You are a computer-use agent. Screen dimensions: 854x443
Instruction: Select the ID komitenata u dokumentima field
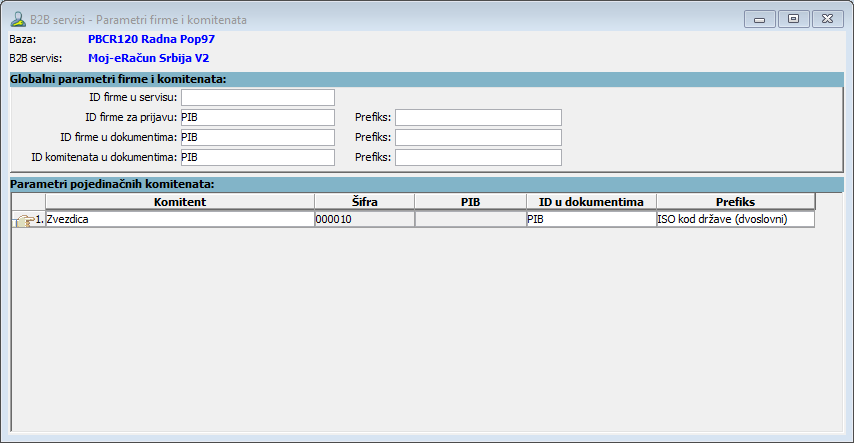(x=257, y=157)
